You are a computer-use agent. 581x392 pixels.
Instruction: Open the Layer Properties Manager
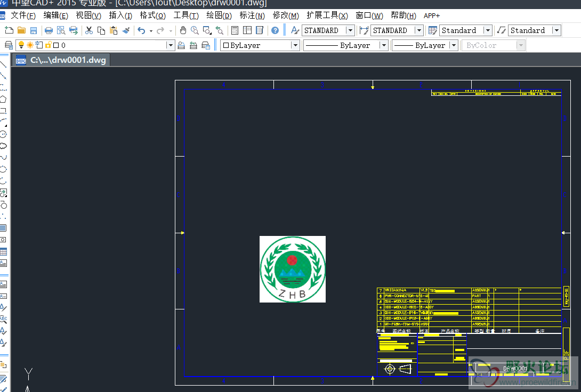[9, 45]
